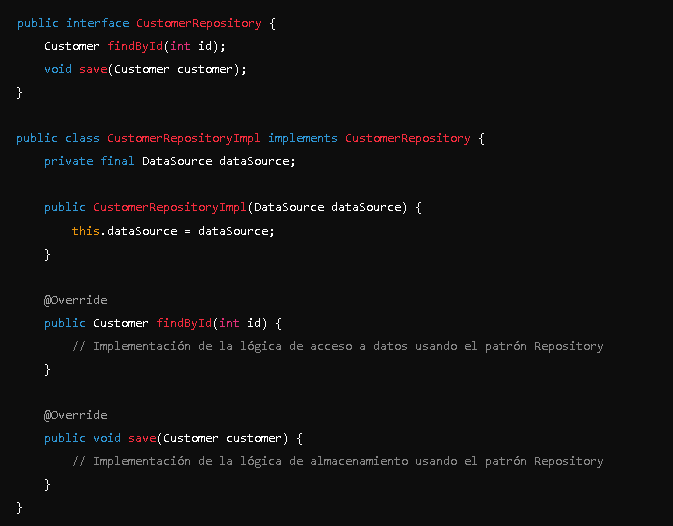Click 'findById' in 'public Customer findById' line
The height and width of the screenshot is (526, 673).
pos(184,323)
